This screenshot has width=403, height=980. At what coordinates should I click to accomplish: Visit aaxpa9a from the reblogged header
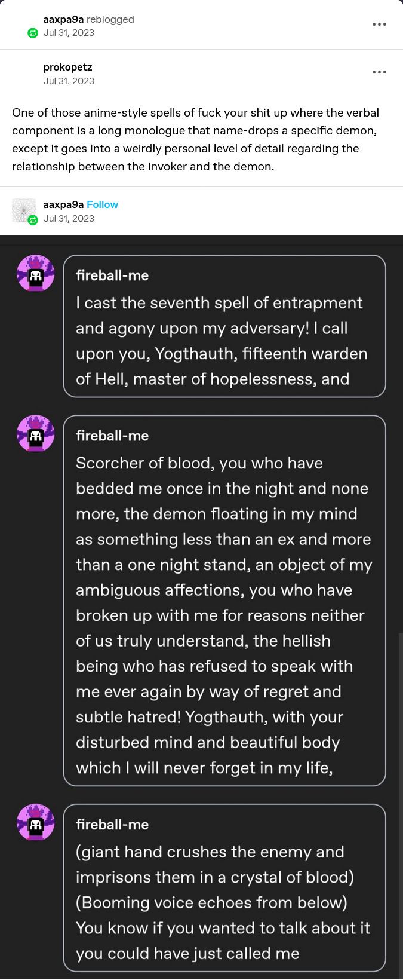(63, 19)
